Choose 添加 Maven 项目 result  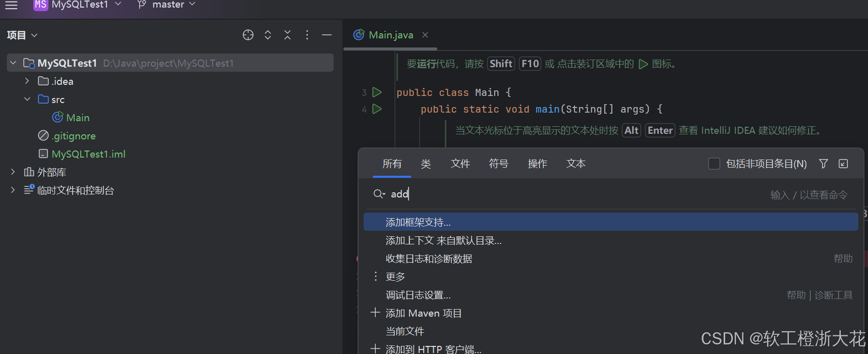611,313
